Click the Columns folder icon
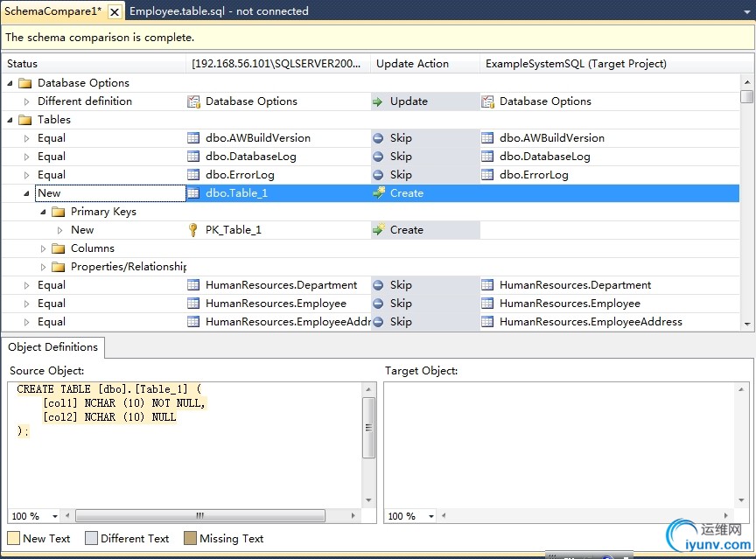 (x=59, y=248)
